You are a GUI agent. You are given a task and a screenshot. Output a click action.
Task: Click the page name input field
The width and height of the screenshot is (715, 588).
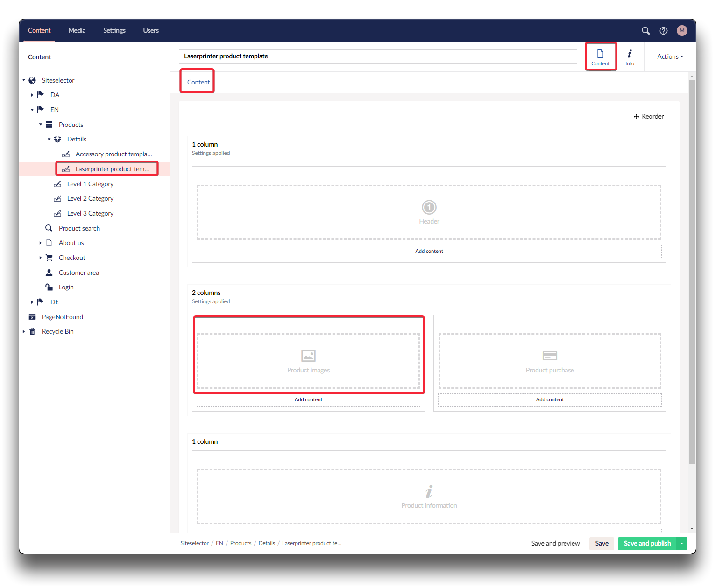(377, 56)
